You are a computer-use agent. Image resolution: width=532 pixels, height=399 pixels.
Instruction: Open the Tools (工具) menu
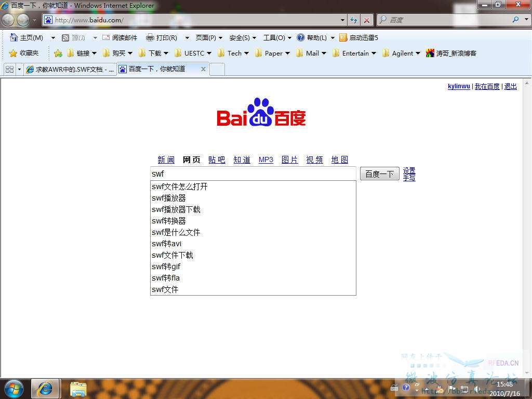click(277, 37)
